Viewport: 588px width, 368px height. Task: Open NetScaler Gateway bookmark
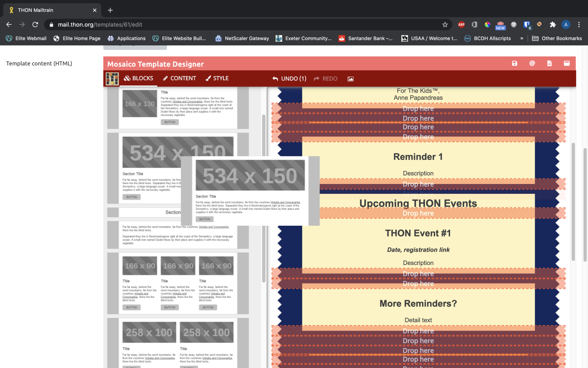[242, 39]
